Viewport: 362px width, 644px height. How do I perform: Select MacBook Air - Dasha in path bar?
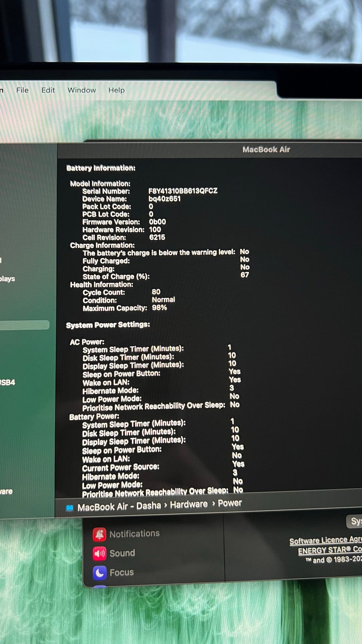[x=119, y=506]
